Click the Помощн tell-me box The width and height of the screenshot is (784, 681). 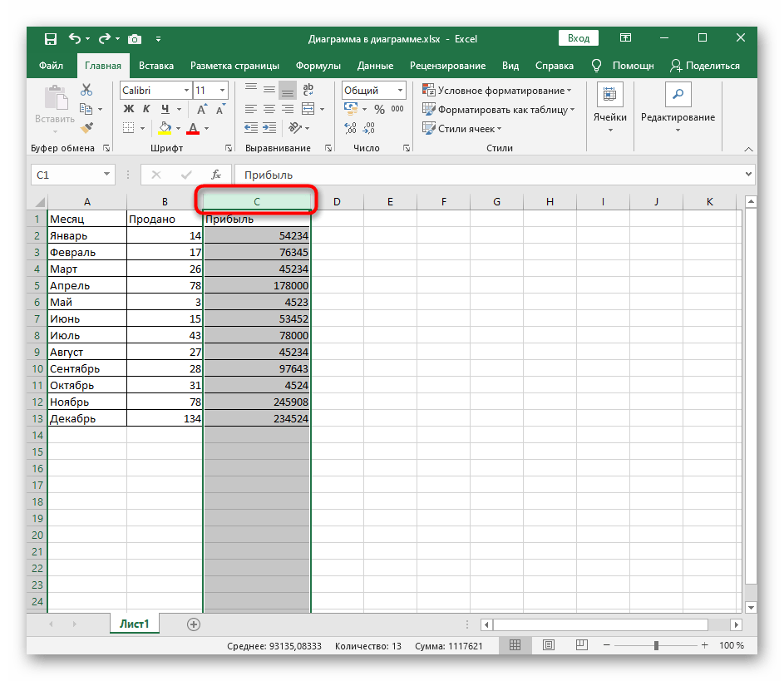tap(623, 66)
